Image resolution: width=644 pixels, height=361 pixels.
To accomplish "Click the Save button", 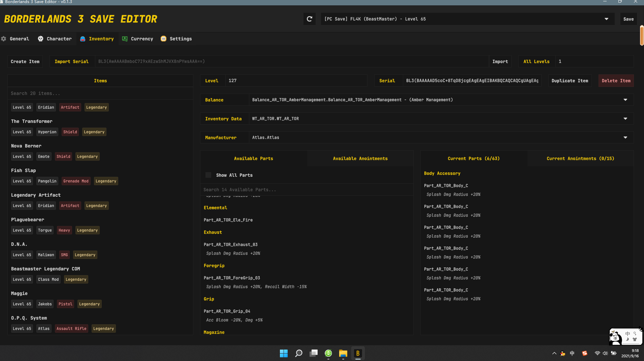I will [x=628, y=19].
